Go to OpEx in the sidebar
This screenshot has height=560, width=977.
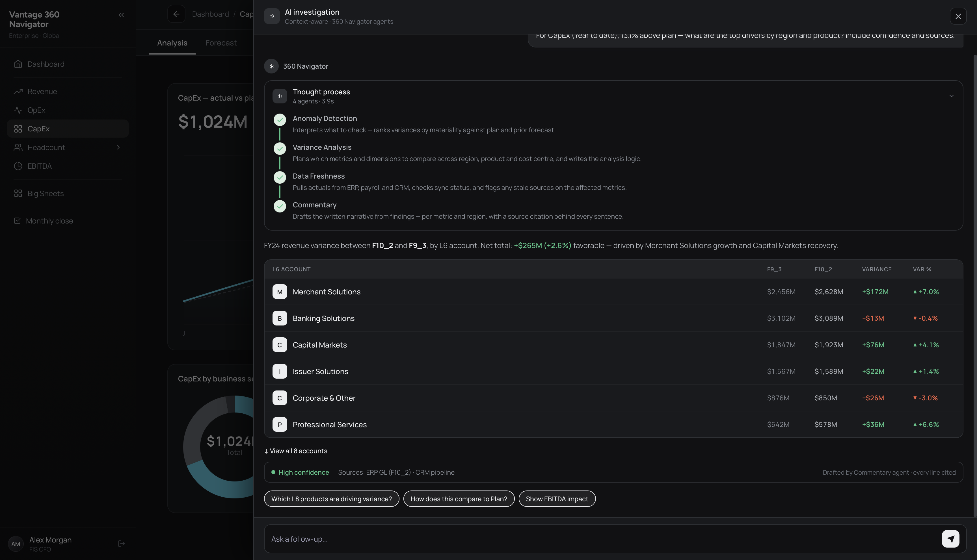pyautogui.click(x=68, y=110)
